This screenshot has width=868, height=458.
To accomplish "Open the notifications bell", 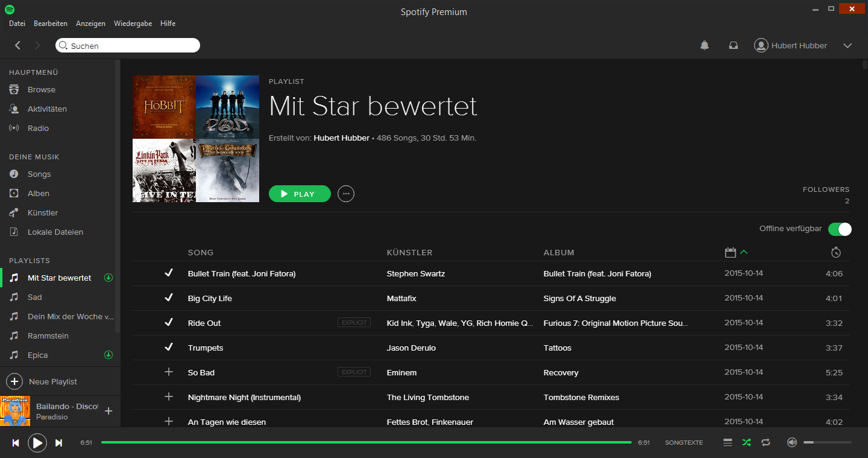I will [704, 45].
